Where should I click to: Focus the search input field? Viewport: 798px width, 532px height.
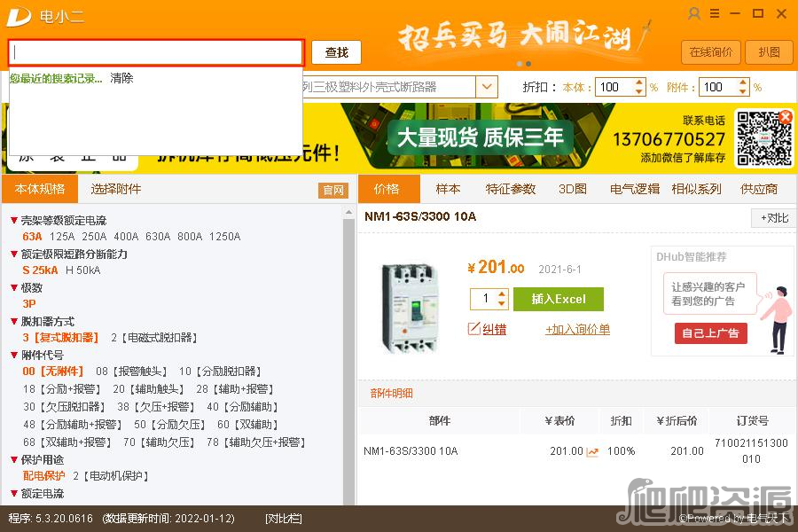[156, 52]
